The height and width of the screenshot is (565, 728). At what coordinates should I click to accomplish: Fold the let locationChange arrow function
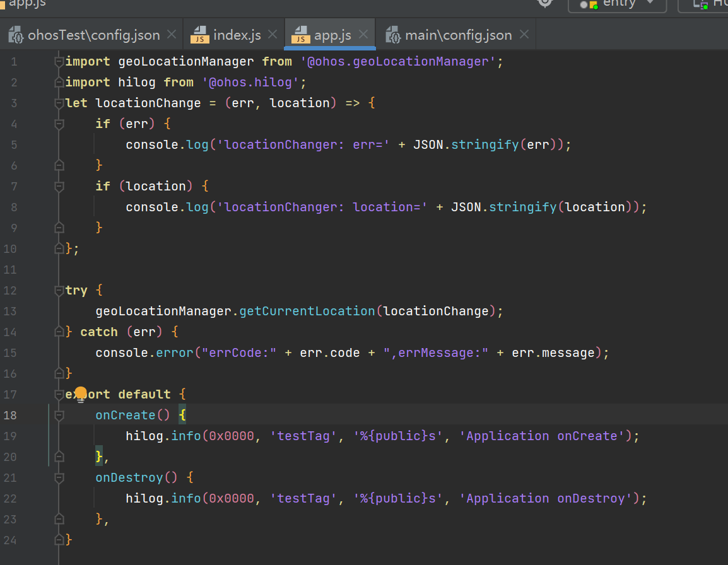coord(59,103)
